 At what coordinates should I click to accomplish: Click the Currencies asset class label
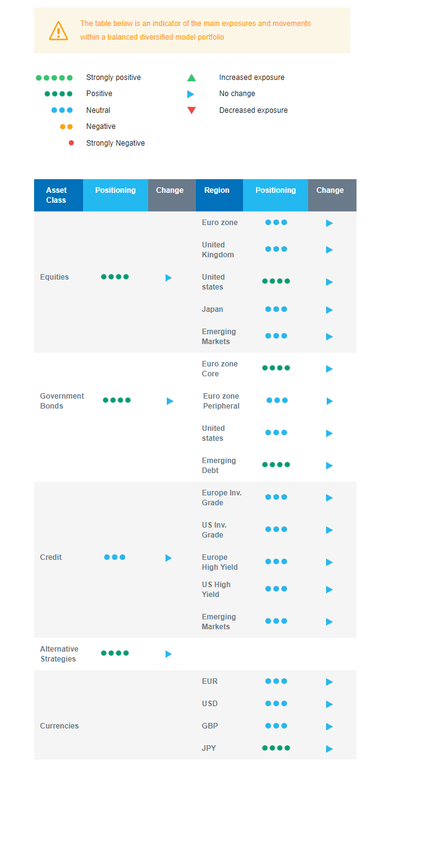tap(60, 726)
